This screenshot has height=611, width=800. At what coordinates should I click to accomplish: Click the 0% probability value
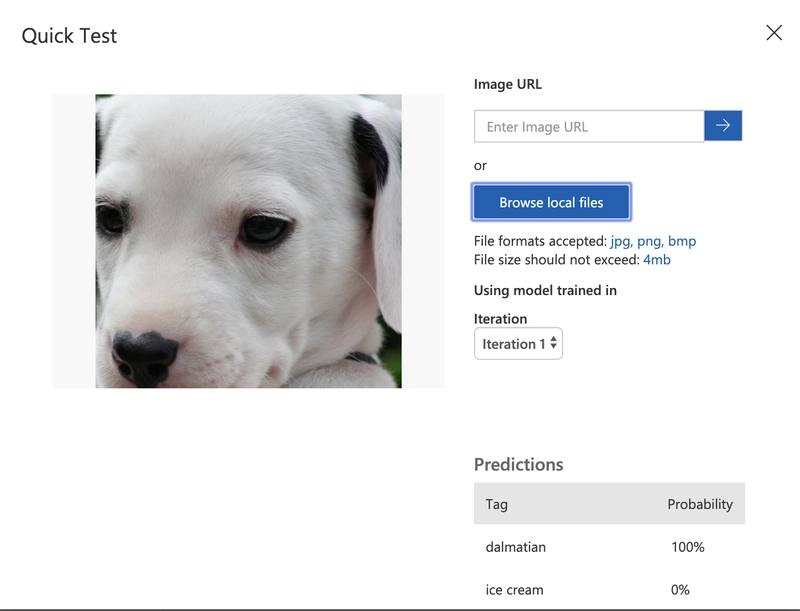(680, 590)
